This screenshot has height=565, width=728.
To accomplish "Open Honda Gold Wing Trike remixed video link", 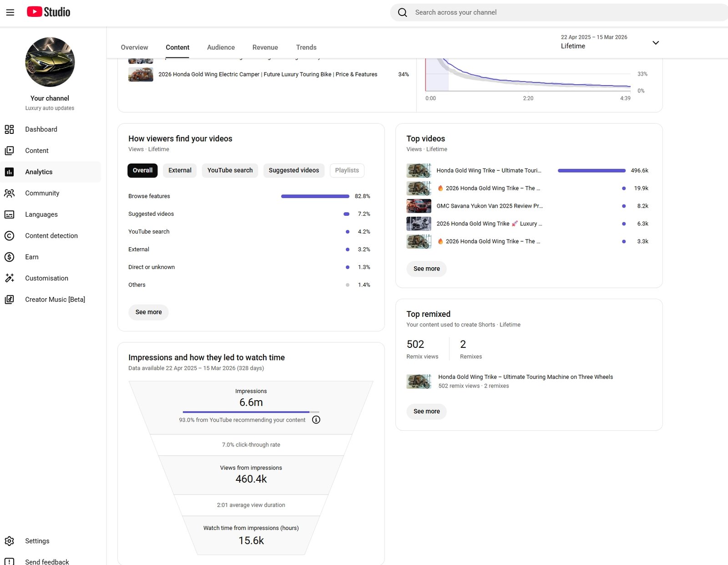I will point(525,377).
